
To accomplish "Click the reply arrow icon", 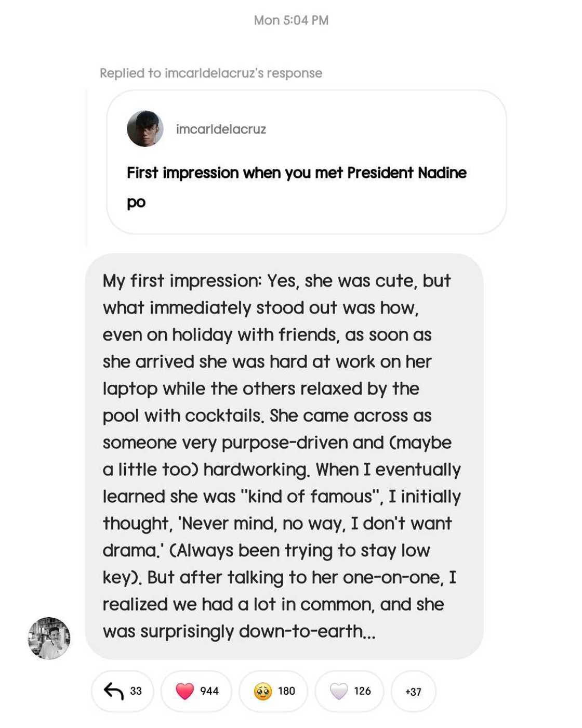I will coord(113,691).
